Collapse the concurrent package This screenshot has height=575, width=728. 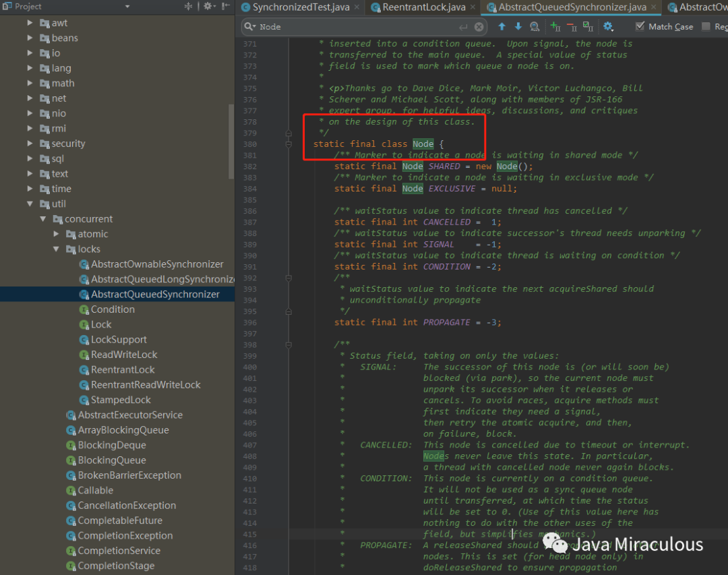(x=43, y=219)
